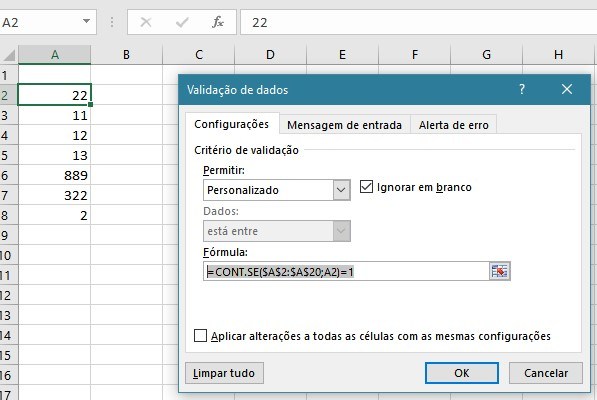Enable Aplicar alterações a todas as células checkbox
597x400 pixels.
click(200, 336)
